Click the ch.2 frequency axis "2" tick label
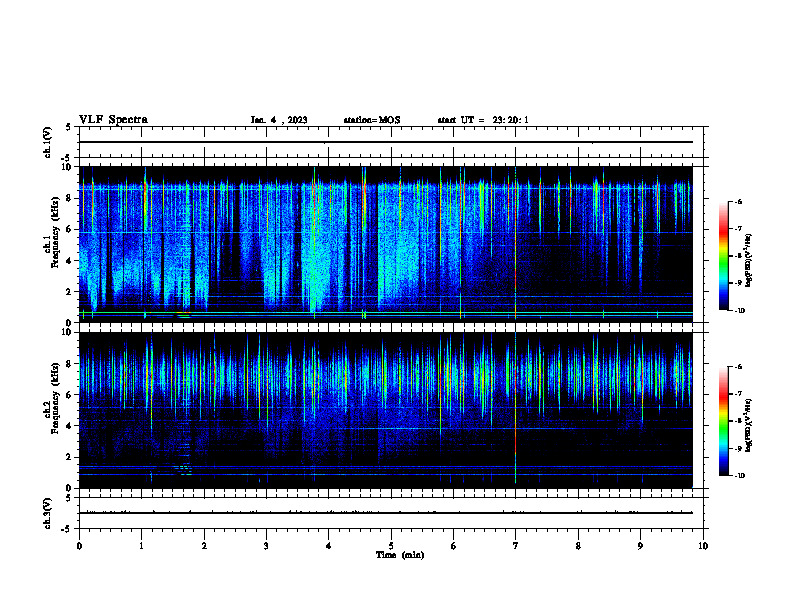This screenshot has width=792, height=612. (70, 457)
